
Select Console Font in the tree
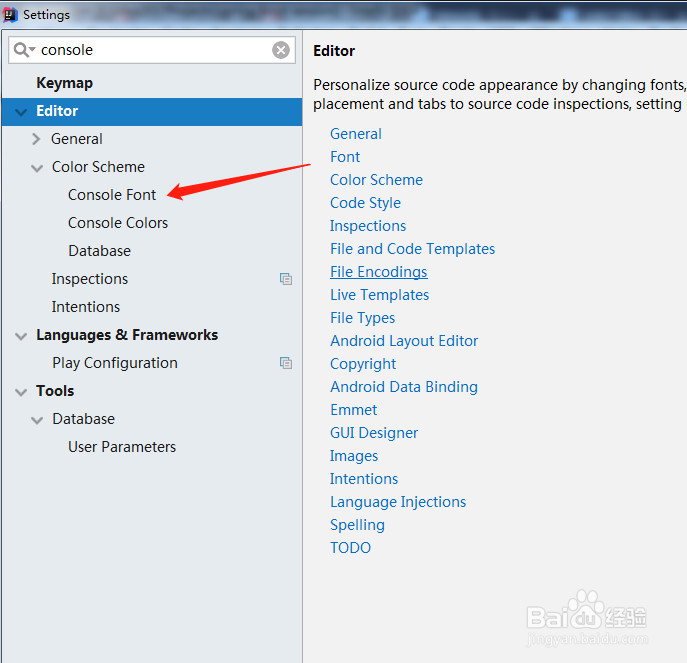pos(112,195)
